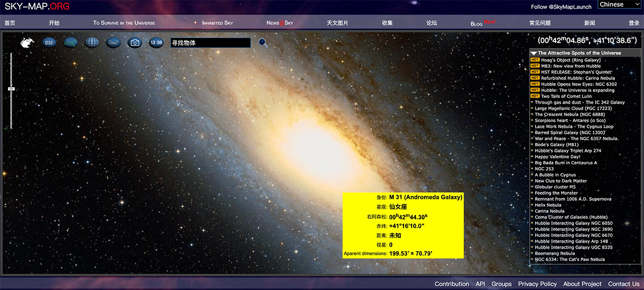Click the HOT badge beside Hoag's Object

click(x=535, y=60)
